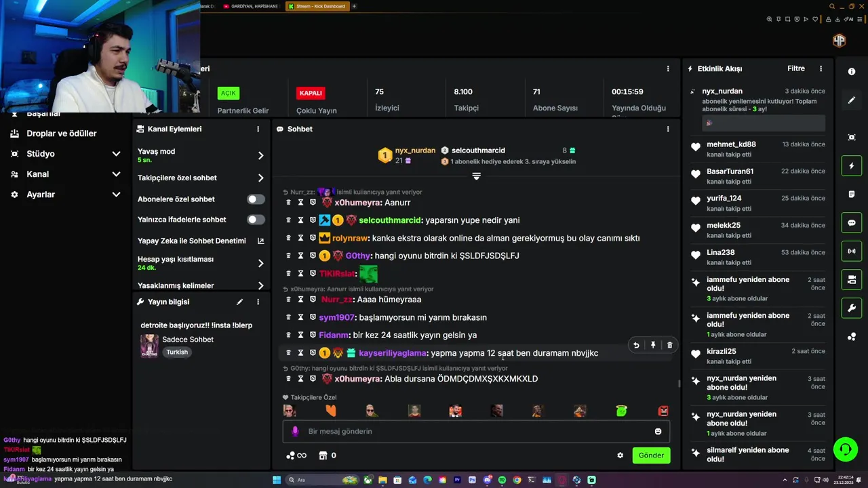Select the angry red face emote

tap(663, 410)
